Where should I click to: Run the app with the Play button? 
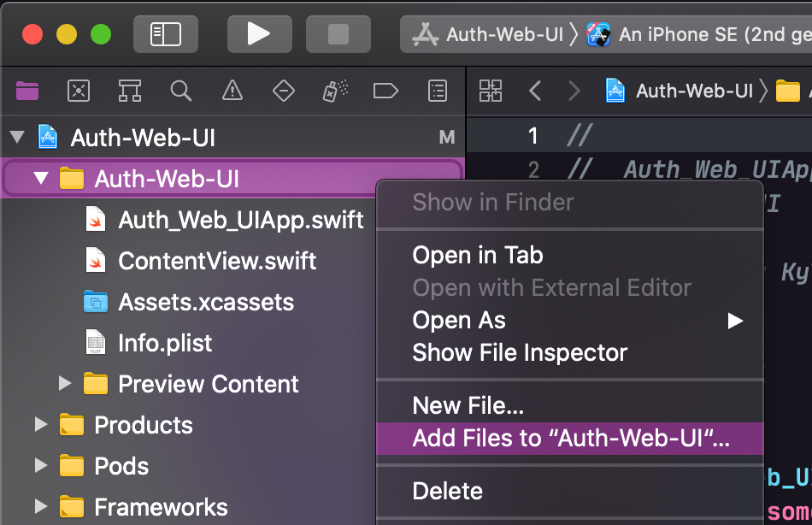click(x=260, y=34)
